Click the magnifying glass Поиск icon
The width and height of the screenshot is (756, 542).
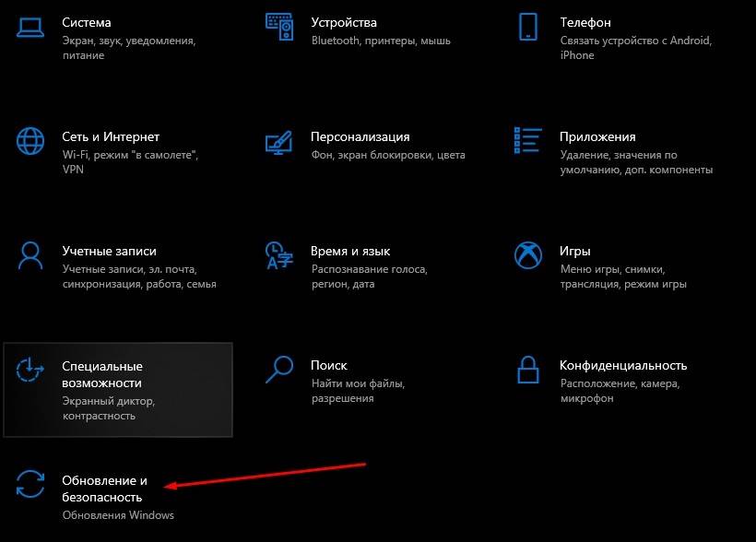[278, 371]
